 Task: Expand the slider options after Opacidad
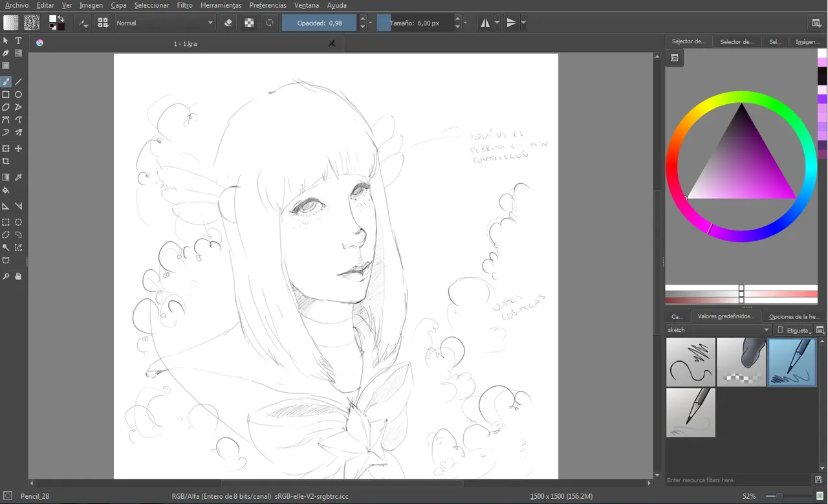(x=371, y=23)
